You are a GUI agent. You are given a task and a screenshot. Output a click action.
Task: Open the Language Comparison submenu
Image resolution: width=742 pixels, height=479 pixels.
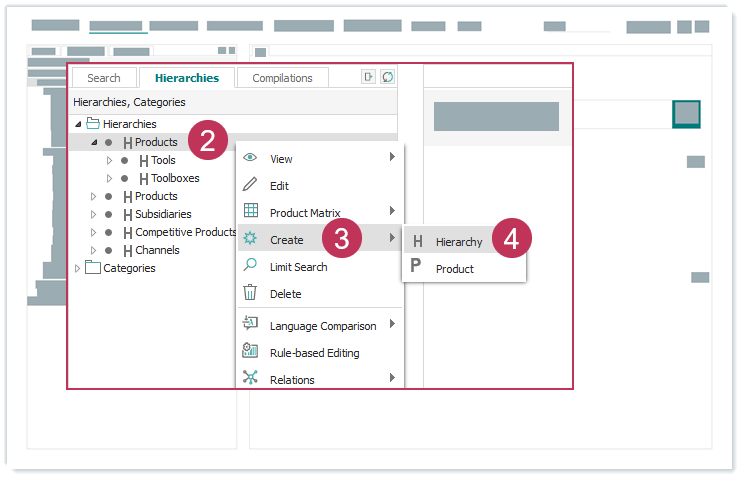(x=323, y=325)
